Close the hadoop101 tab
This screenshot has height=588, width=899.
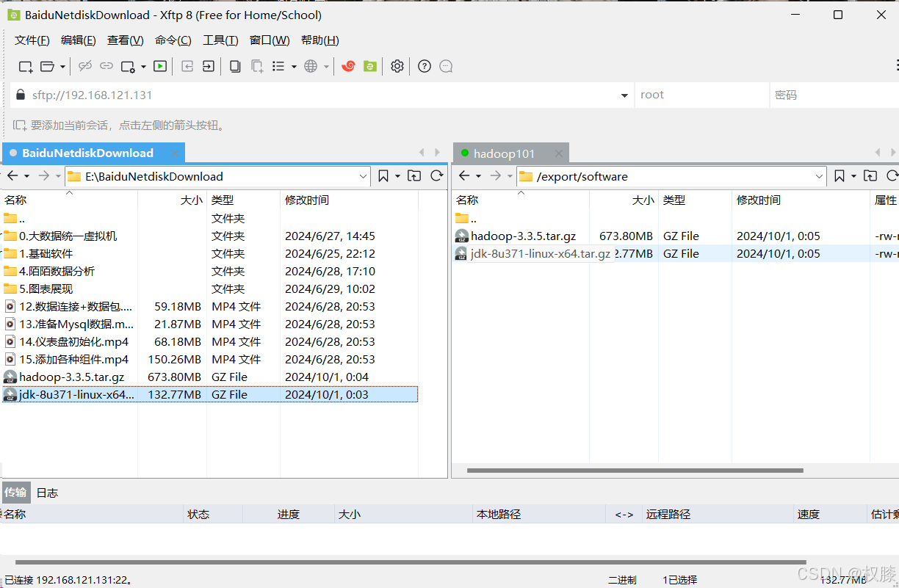pyautogui.click(x=559, y=153)
